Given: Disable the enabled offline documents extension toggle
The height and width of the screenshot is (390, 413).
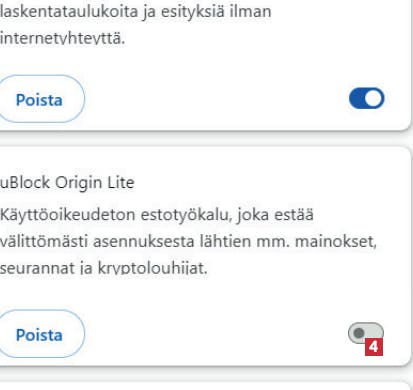Looking at the screenshot, I should coord(366,98).
